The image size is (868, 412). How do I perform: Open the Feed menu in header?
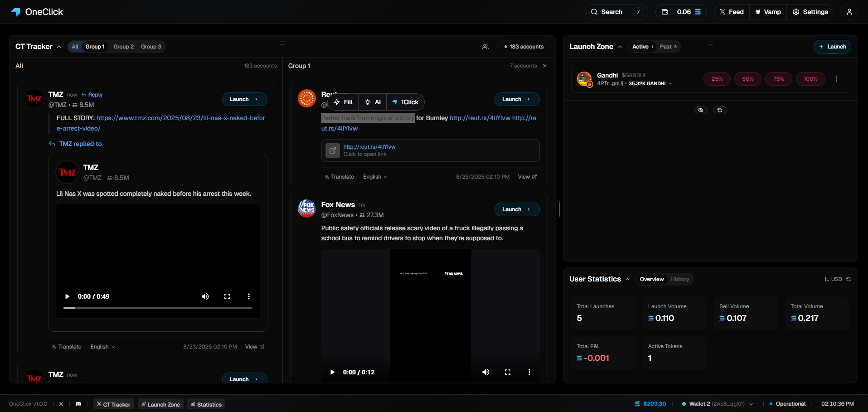tap(732, 12)
